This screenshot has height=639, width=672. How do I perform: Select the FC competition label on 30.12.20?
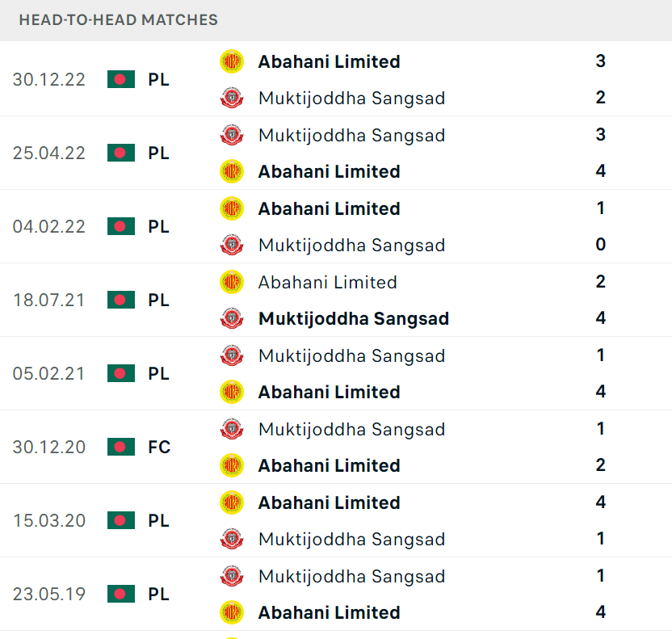tap(159, 447)
